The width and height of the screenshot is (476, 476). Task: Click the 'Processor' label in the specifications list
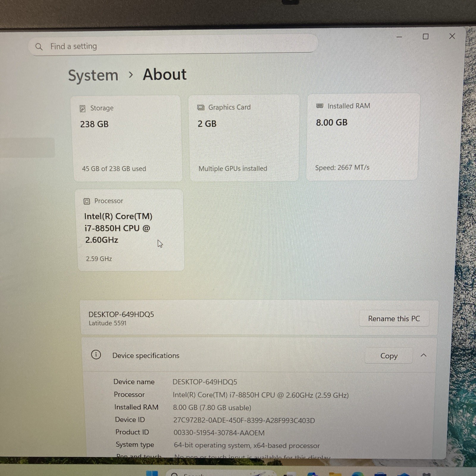pos(129,394)
